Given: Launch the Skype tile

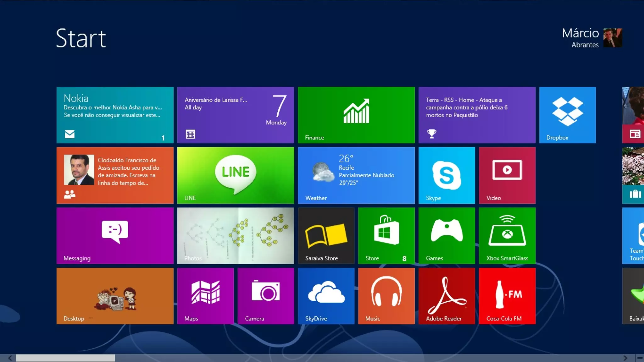Looking at the screenshot, I should (447, 175).
